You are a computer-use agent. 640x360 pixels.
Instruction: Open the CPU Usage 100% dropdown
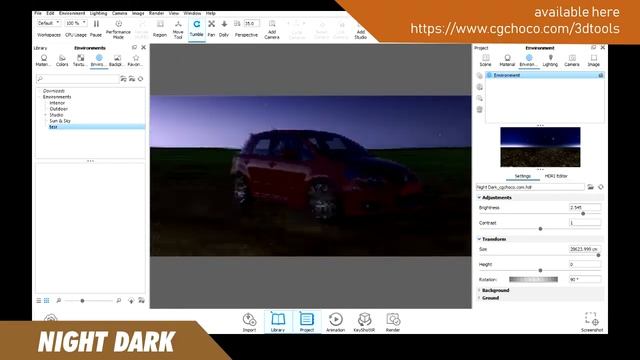(76, 23)
